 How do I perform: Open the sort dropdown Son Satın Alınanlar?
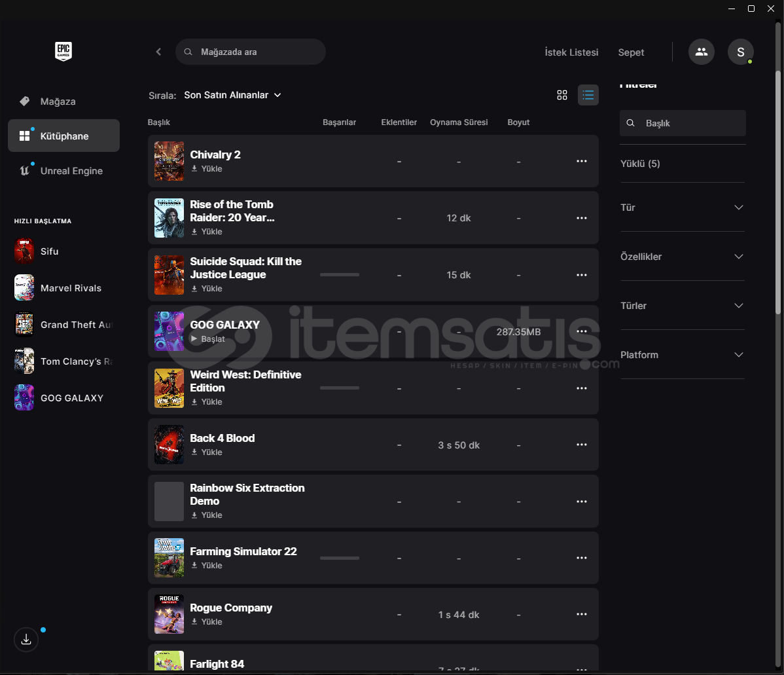click(x=232, y=95)
